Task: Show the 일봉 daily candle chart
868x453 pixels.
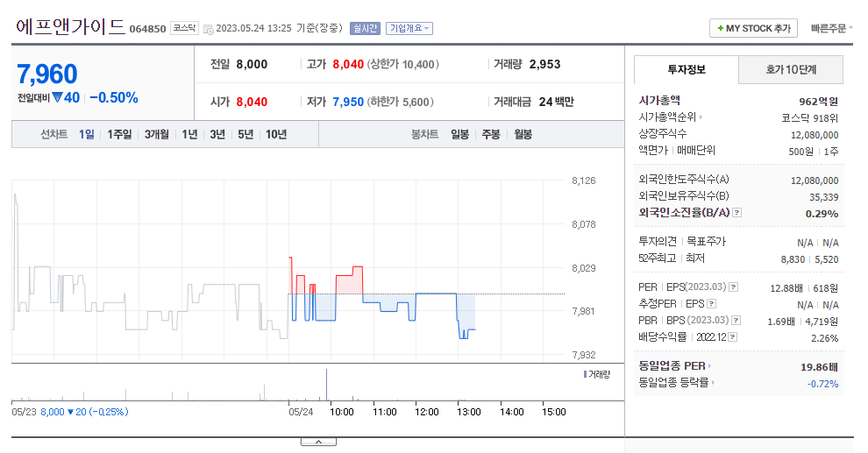Action: (x=460, y=134)
